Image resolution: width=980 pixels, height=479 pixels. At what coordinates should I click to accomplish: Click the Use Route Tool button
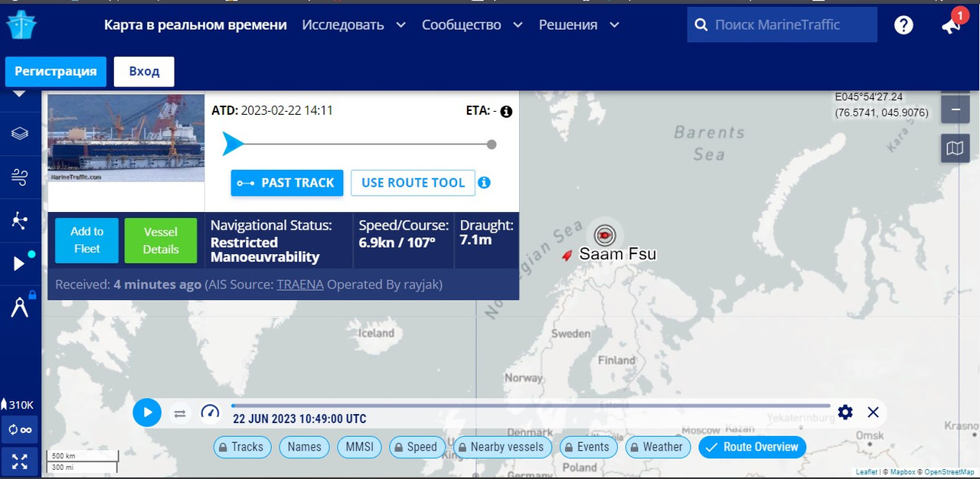pyautogui.click(x=413, y=183)
